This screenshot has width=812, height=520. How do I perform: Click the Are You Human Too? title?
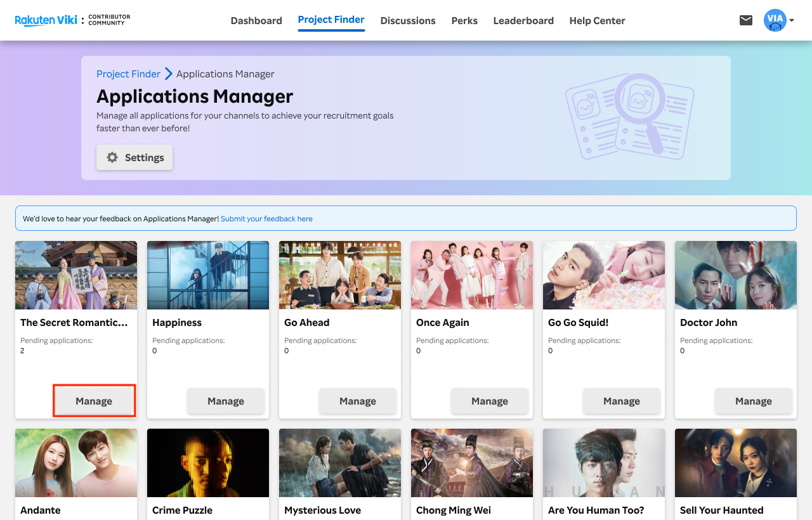coord(596,510)
